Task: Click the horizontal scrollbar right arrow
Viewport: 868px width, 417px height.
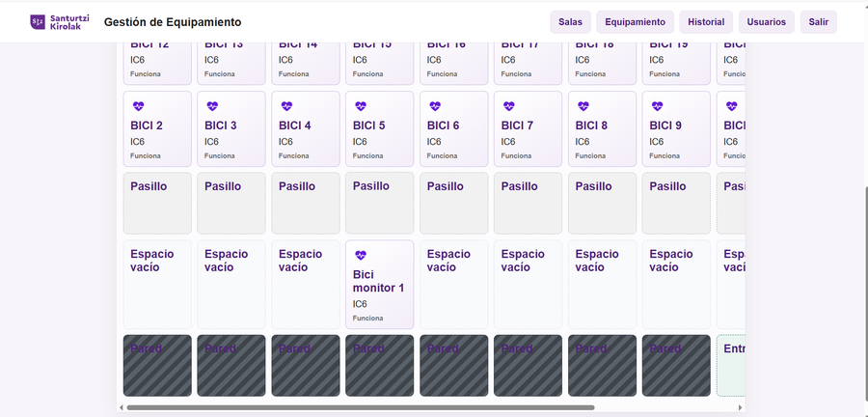Action: coord(741,407)
